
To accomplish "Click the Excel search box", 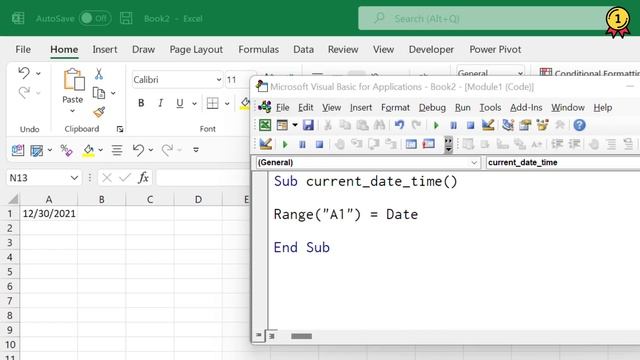I will tap(486, 18).
